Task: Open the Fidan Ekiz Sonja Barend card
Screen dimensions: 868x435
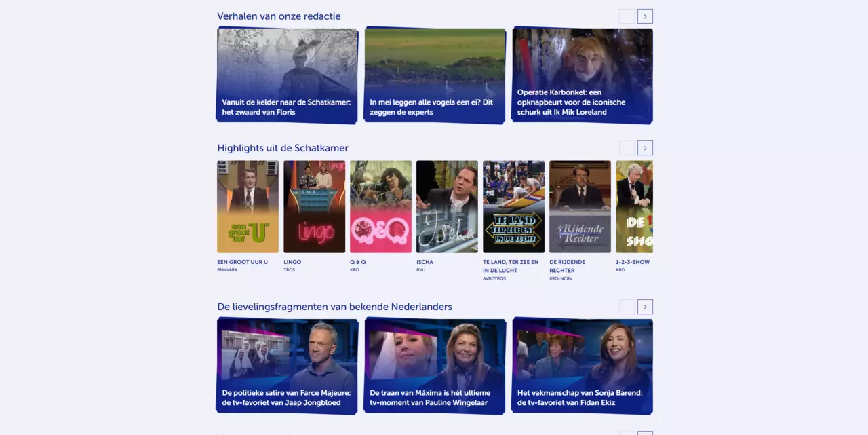Action: coord(583,366)
